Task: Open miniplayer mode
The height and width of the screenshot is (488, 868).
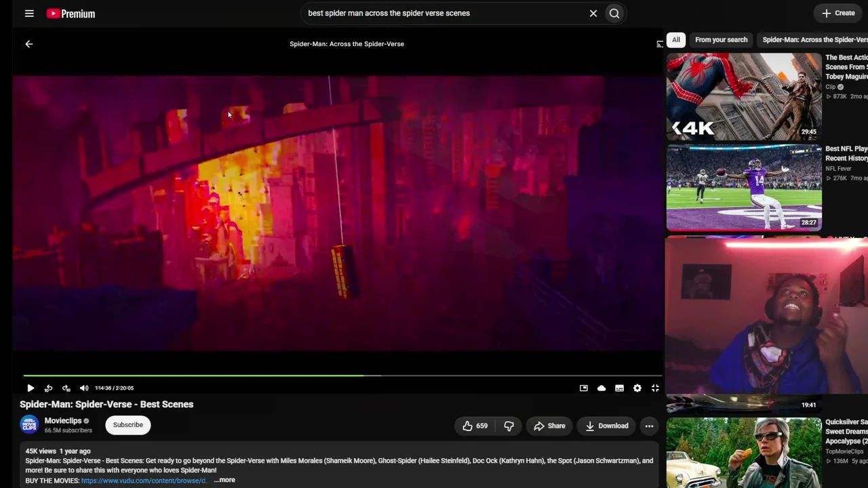Action: pyautogui.click(x=584, y=388)
